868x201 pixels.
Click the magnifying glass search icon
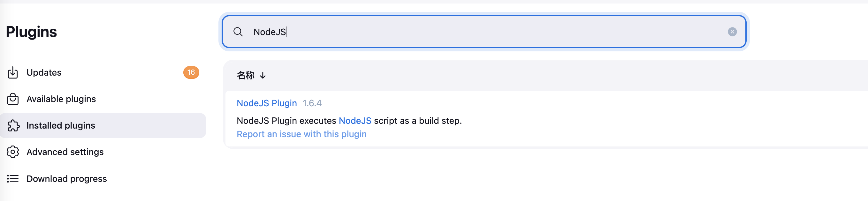(238, 32)
